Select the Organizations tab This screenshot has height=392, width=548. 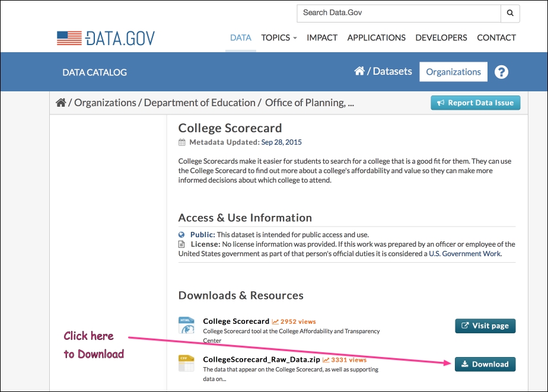click(x=453, y=72)
